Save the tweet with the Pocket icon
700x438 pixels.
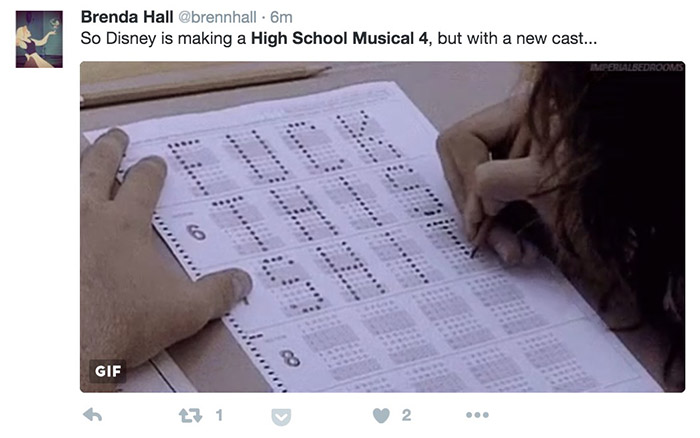pyautogui.click(x=281, y=415)
